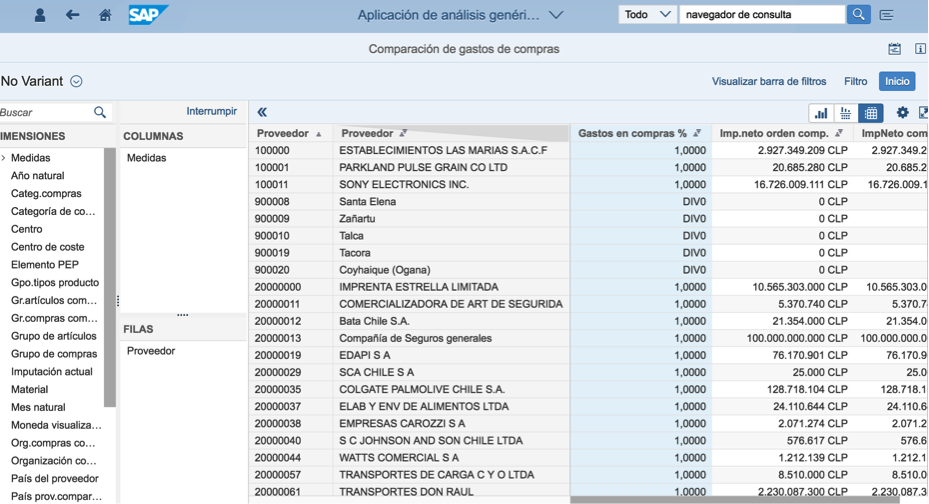929x504 pixels.
Task: Click the Filtro button
Action: point(855,81)
